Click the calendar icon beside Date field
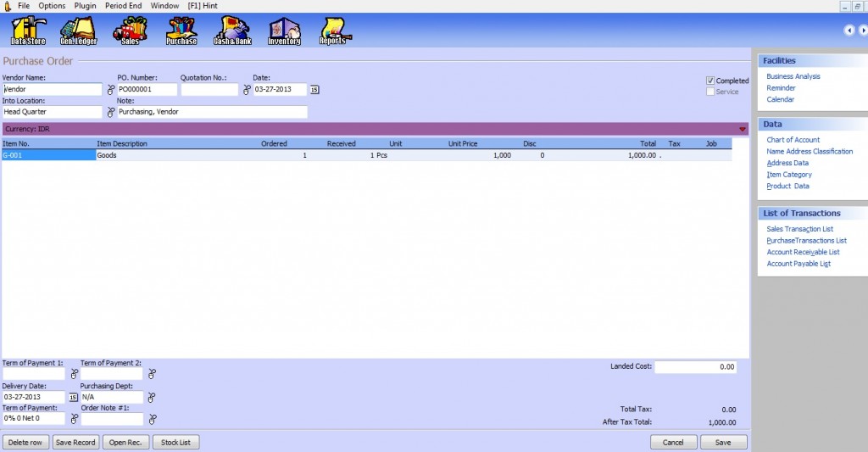The image size is (868, 452). (314, 89)
